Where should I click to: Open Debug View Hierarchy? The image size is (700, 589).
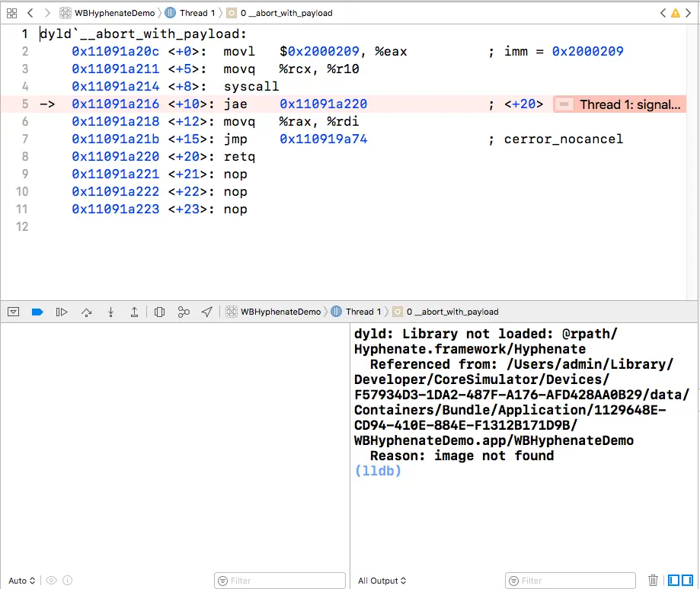coord(159,312)
